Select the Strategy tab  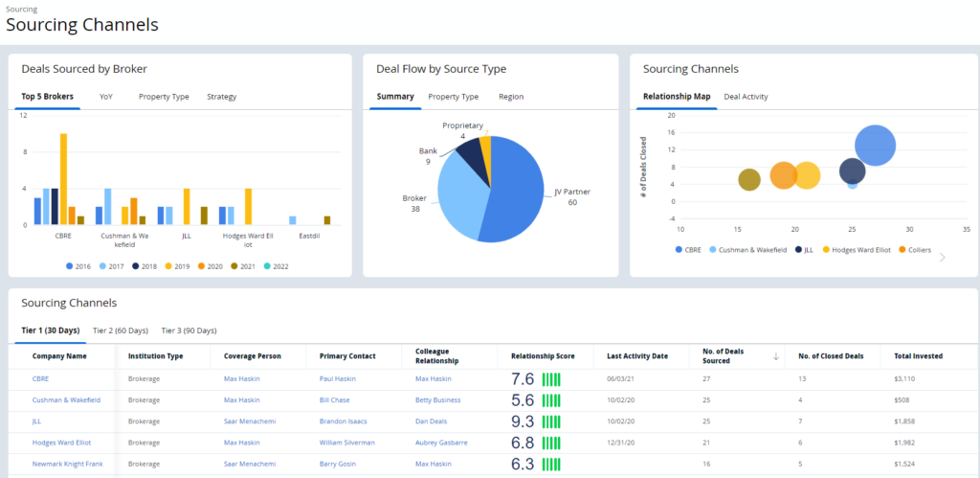pos(222,97)
